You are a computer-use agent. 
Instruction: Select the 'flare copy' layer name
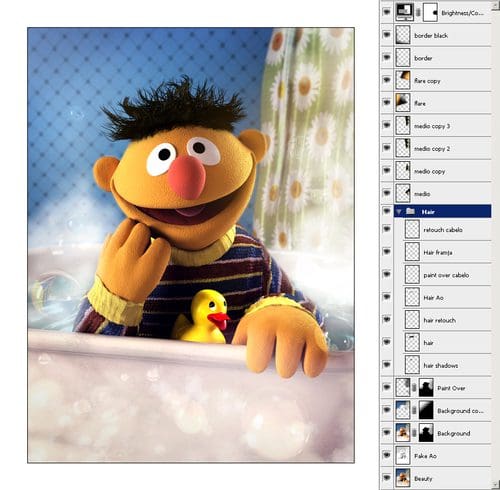(427, 81)
